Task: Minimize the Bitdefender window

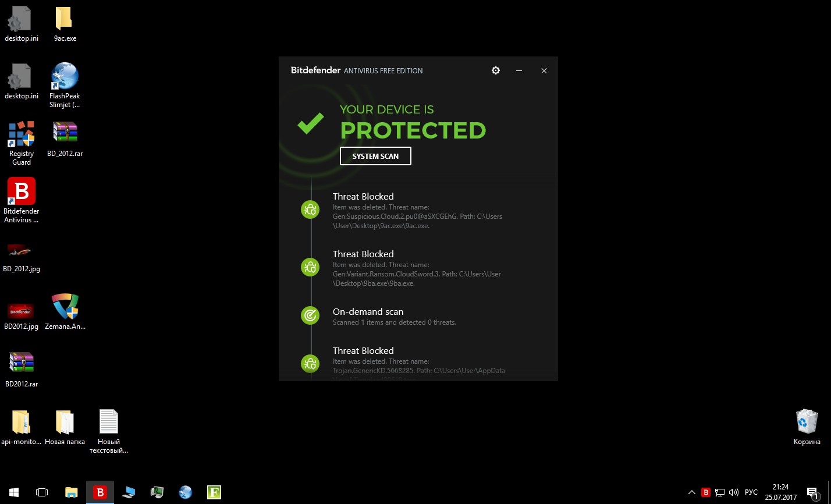Action: tap(519, 70)
